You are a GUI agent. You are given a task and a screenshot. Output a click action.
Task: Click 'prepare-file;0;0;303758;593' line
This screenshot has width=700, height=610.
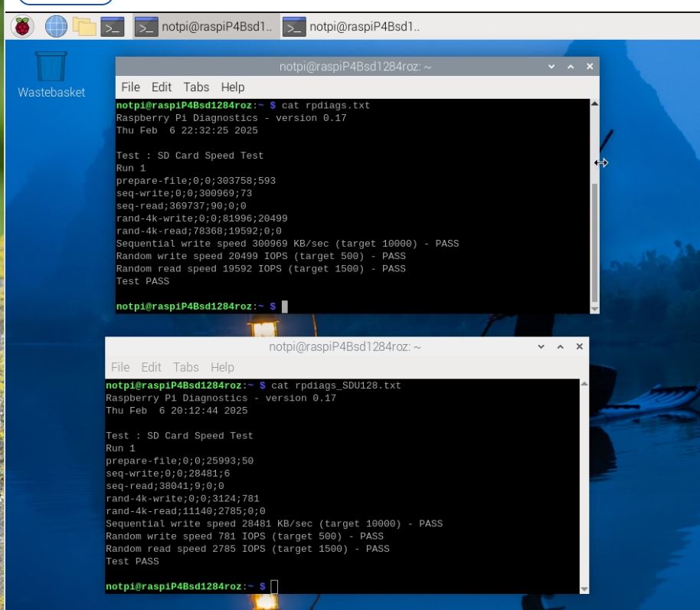(196, 181)
